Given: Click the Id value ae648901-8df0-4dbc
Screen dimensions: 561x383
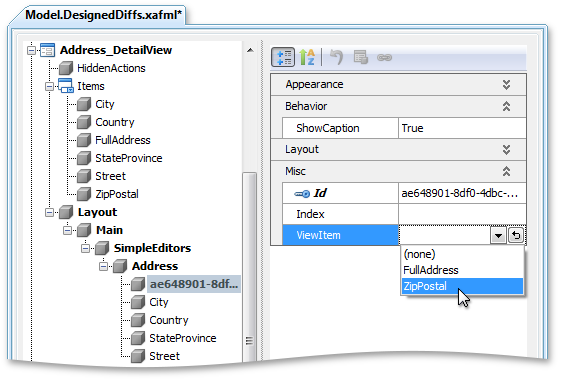Looking at the screenshot, I should click(462, 193).
